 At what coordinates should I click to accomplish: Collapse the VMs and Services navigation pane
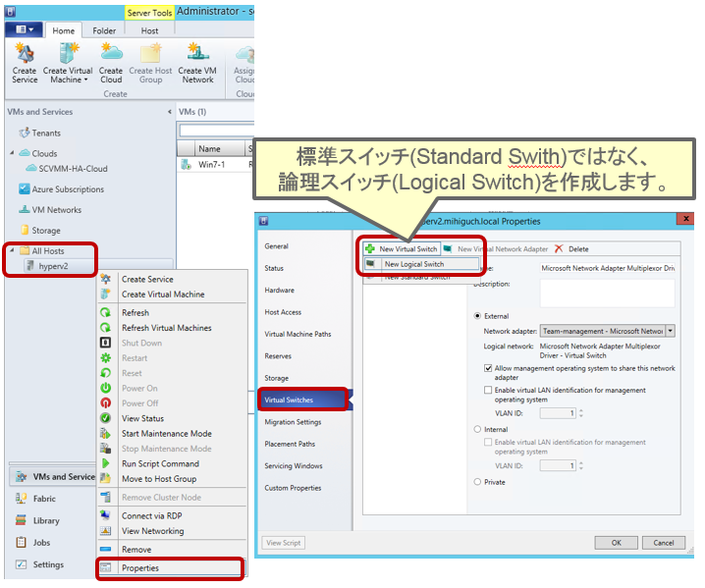[170, 112]
